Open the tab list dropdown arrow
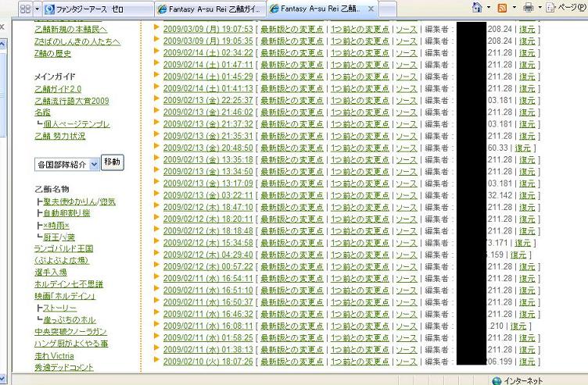This screenshot has height=385, width=588. [37, 9]
